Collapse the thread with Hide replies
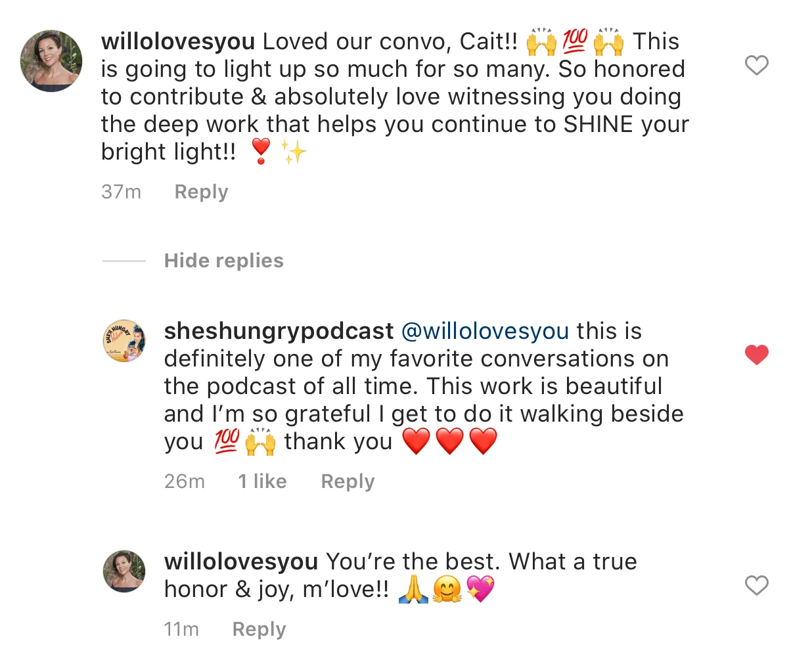The height and width of the screenshot is (664, 812). coord(224,260)
